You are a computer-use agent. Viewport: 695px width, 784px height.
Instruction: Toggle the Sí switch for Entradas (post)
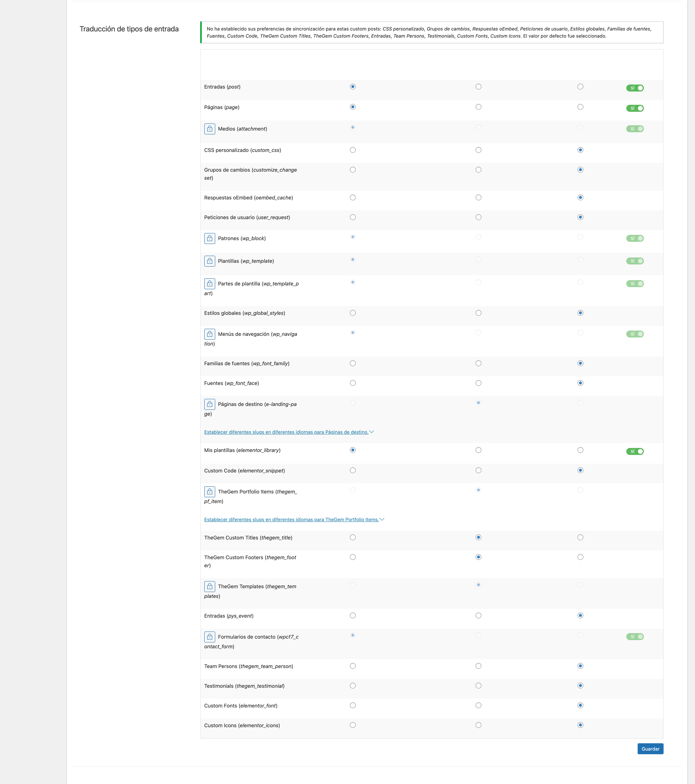635,88
